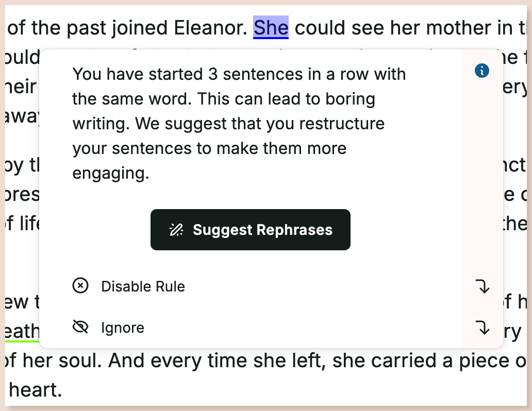Choose the Ignore option
Viewport: 532px width, 411px height.
point(123,328)
